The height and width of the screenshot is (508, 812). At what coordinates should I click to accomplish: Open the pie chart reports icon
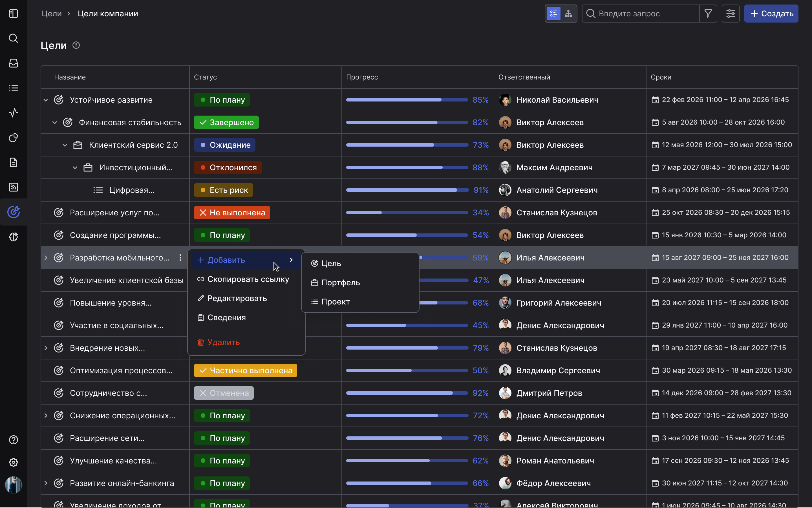click(x=14, y=138)
